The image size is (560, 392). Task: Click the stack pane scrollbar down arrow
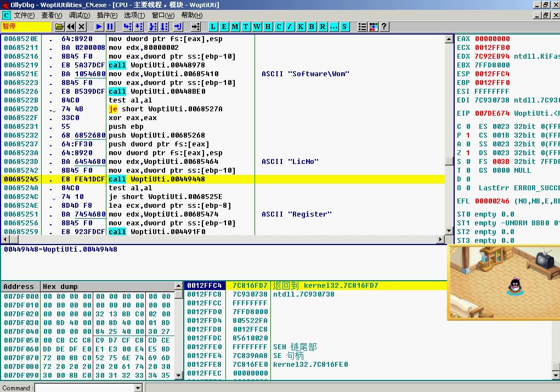point(556,375)
